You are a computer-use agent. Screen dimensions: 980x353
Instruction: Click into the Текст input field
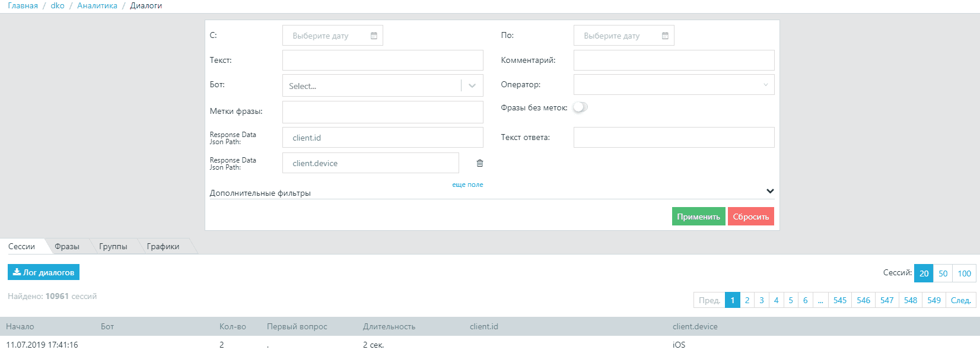(383, 61)
